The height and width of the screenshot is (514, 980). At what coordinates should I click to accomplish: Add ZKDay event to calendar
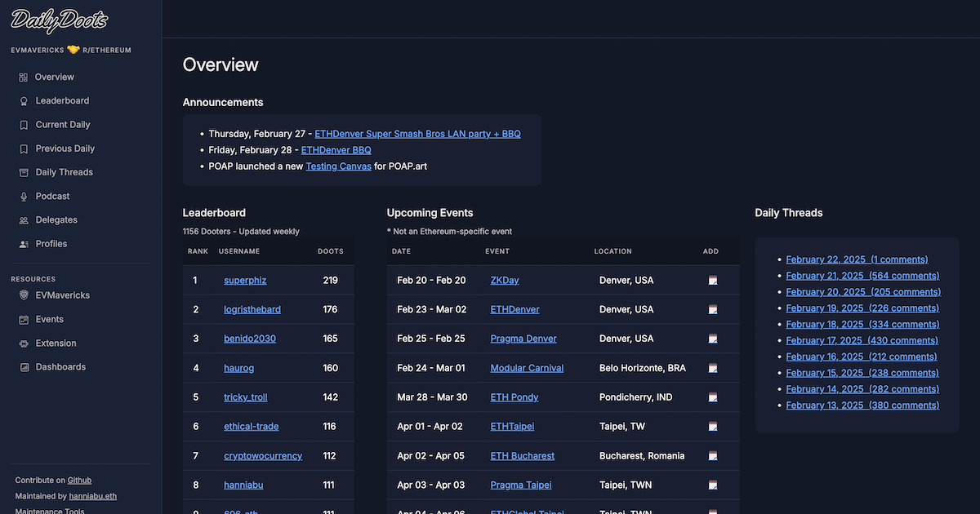(x=713, y=280)
